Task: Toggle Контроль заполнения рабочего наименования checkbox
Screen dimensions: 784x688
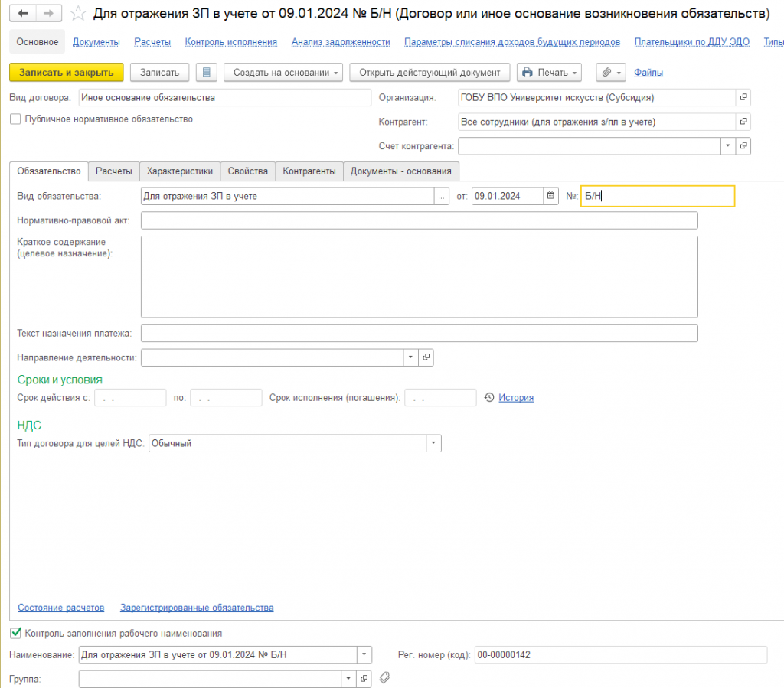Action: click(x=15, y=633)
